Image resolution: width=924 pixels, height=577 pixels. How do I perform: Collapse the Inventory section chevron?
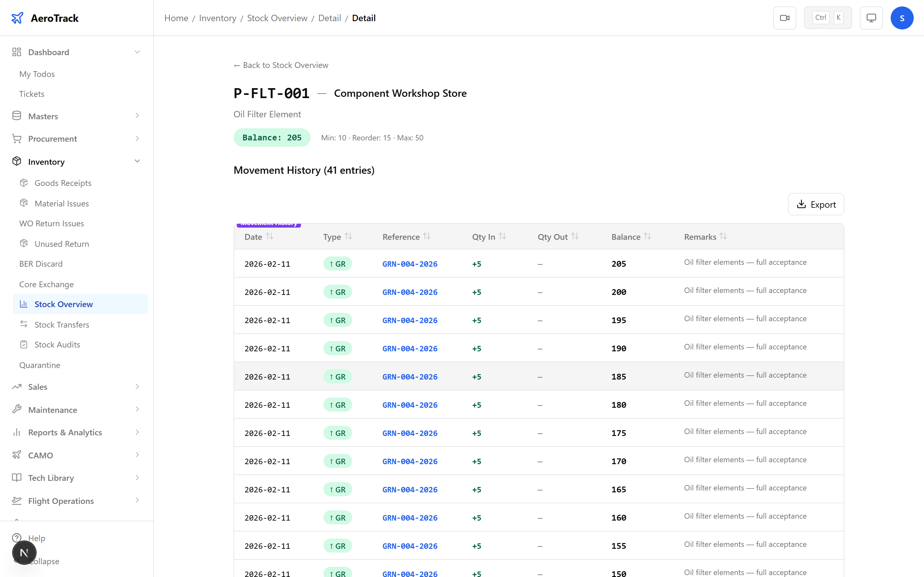click(137, 161)
